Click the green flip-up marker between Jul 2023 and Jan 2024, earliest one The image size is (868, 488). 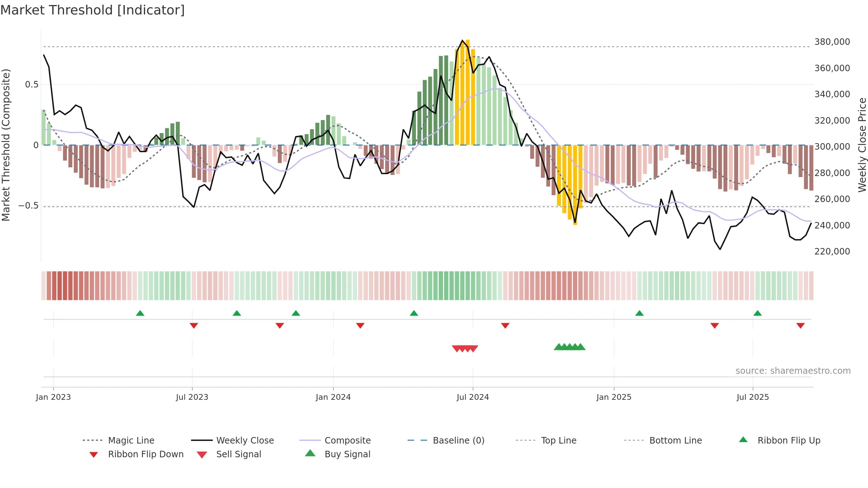(237, 313)
